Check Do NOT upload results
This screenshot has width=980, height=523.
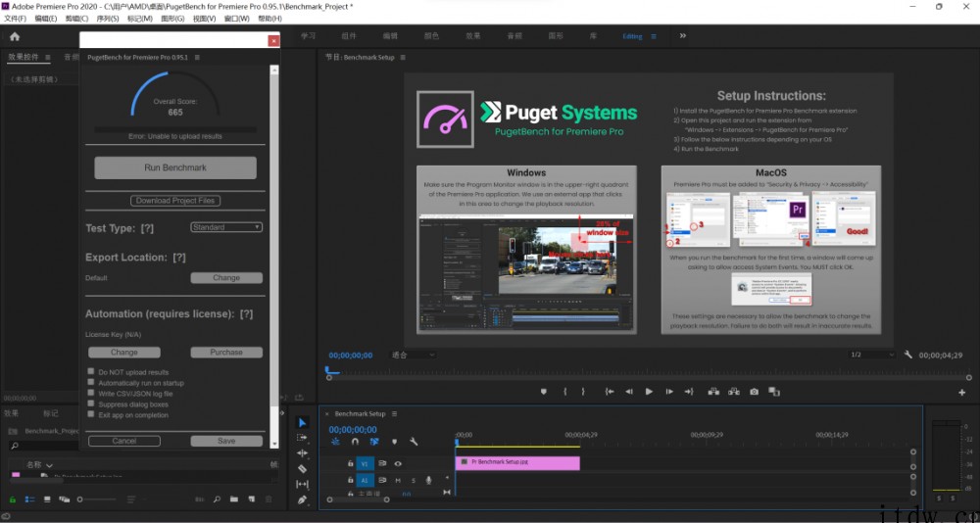[x=91, y=371]
